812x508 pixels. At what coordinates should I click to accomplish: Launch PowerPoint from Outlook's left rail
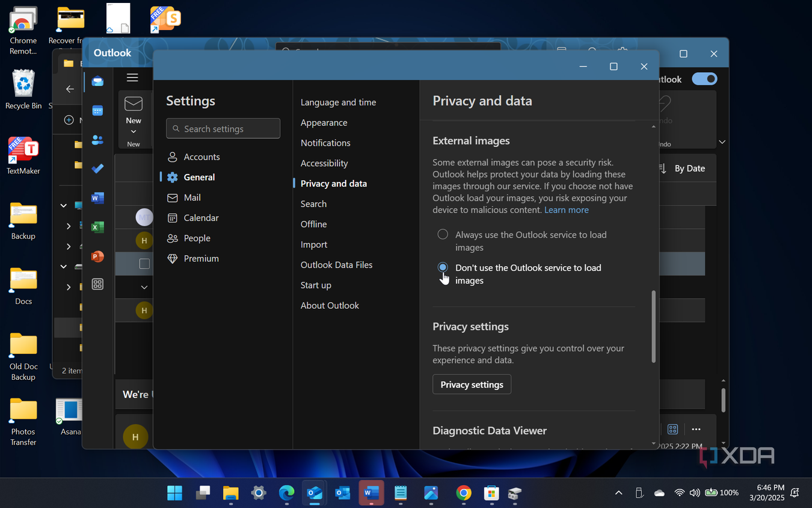[x=97, y=256]
